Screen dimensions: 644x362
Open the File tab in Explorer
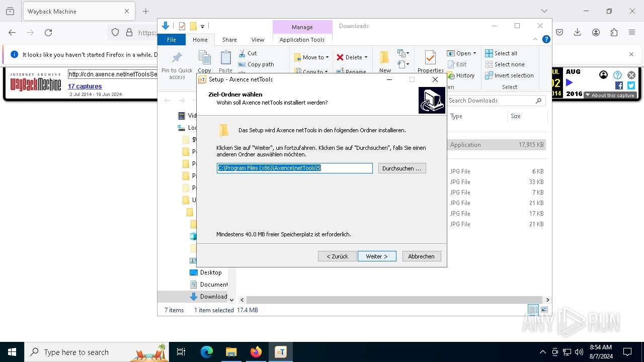(x=172, y=40)
